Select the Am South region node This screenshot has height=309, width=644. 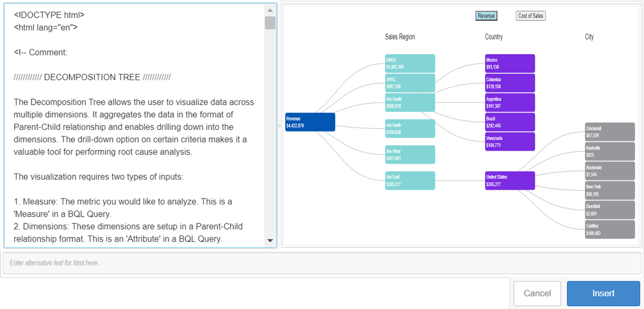pos(410,102)
